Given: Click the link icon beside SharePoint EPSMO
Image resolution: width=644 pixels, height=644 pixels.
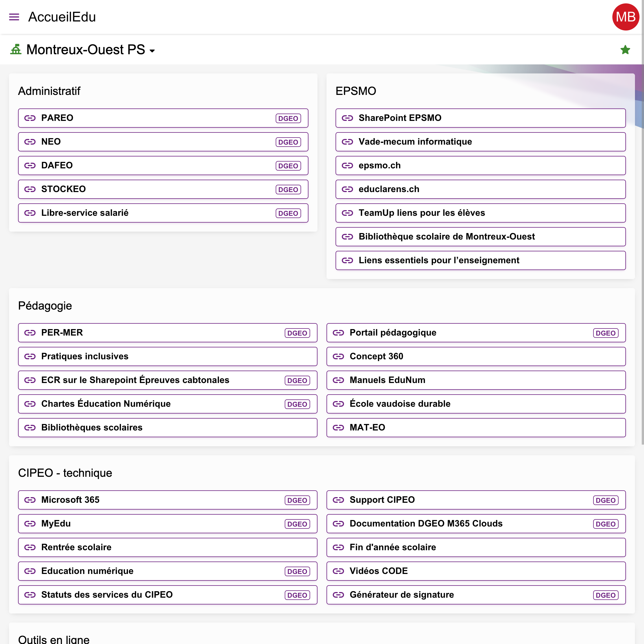Looking at the screenshot, I should tap(347, 118).
